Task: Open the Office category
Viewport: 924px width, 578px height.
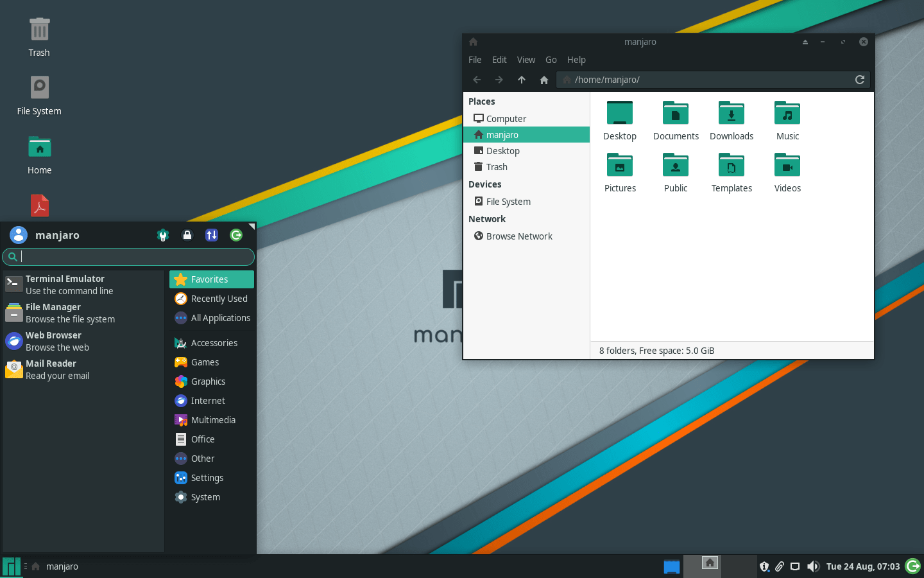Action: point(212,439)
